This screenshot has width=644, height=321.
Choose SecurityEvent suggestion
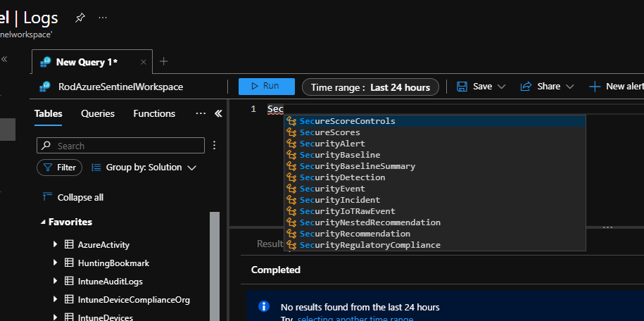pyautogui.click(x=435, y=189)
